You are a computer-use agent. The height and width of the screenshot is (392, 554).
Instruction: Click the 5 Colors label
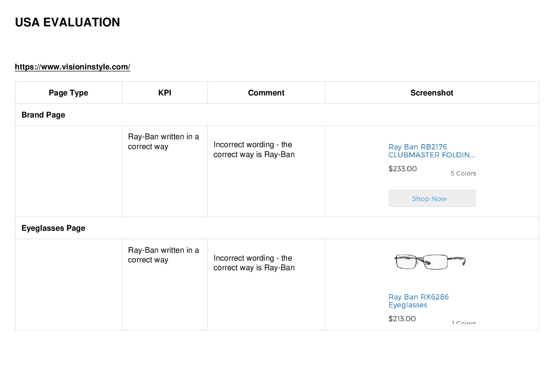(x=463, y=173)
